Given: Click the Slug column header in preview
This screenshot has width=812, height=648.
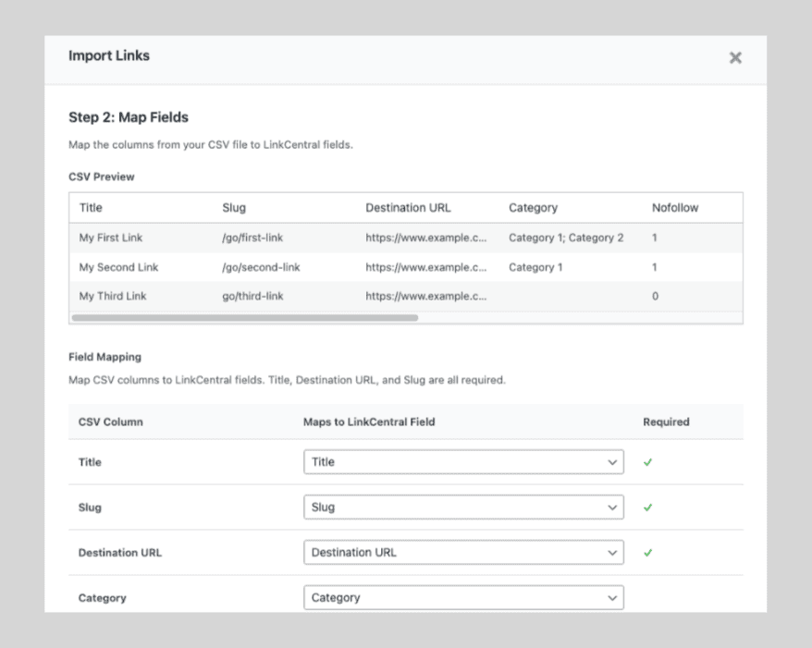Looking at the screenshot, I should point(234,208).
